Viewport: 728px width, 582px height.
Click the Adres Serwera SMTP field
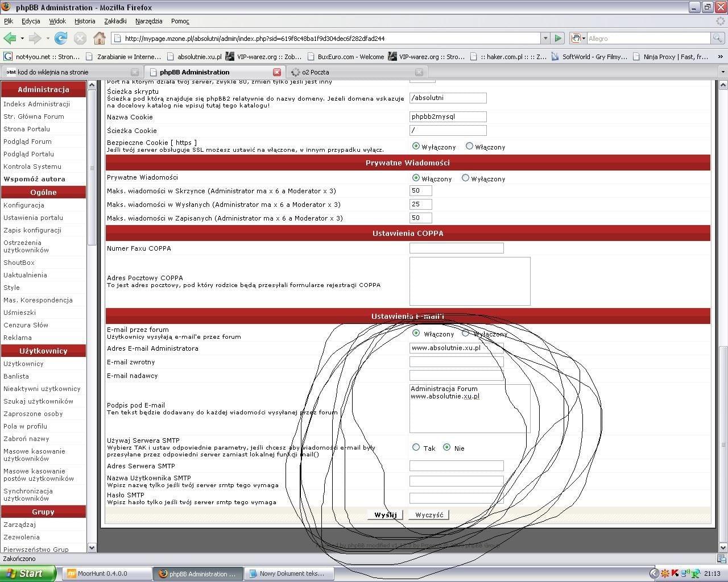(456, 465)
